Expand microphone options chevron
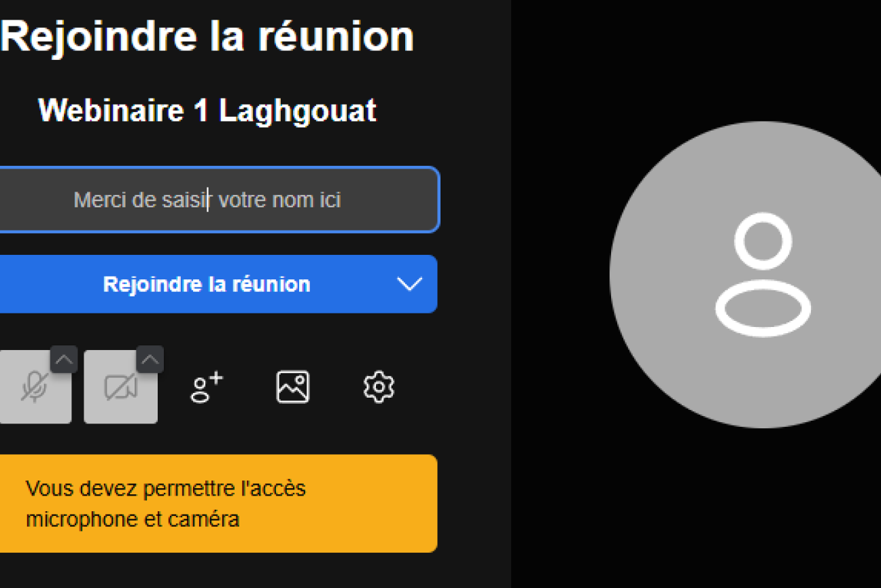The width and height of the screenshot is (881, 588). click(64, 360)
